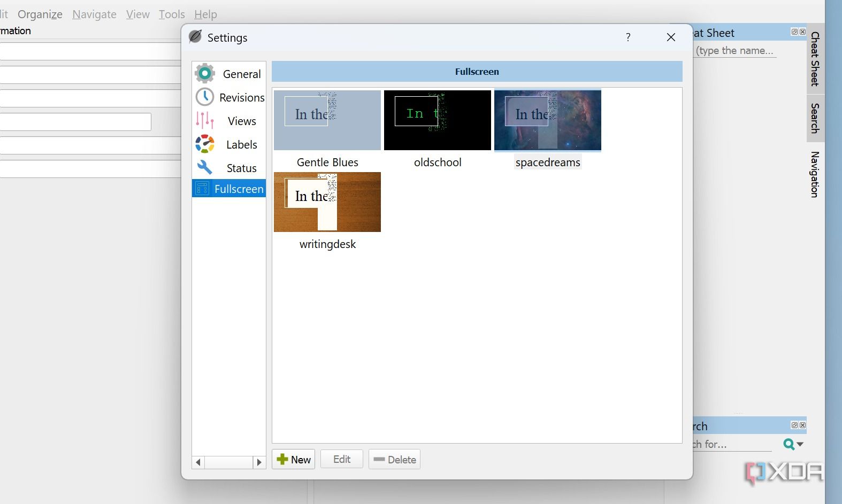The image size is (842, 504).
Task: Switch to the Cheat Sheet side tab
Action: [815, 59]
